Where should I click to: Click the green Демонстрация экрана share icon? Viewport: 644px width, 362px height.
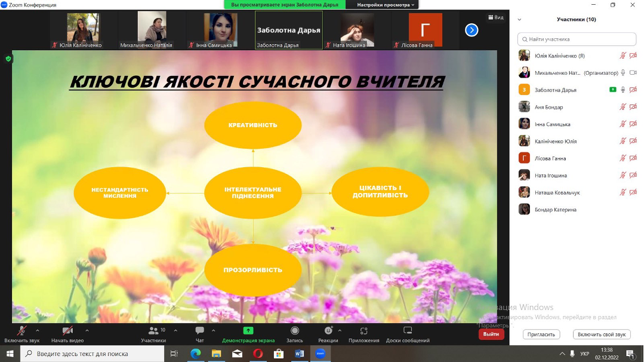click(248, 331)
